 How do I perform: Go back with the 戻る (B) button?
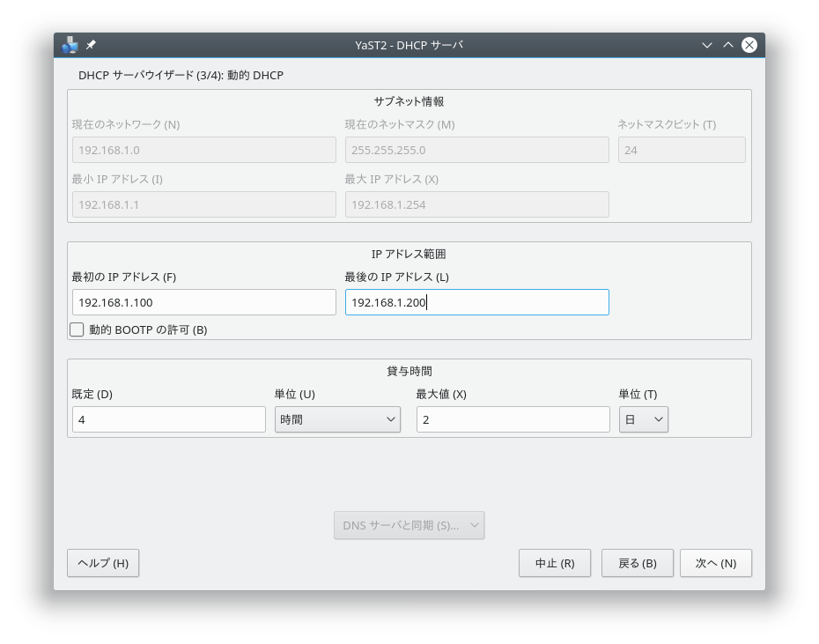(637, 563)
